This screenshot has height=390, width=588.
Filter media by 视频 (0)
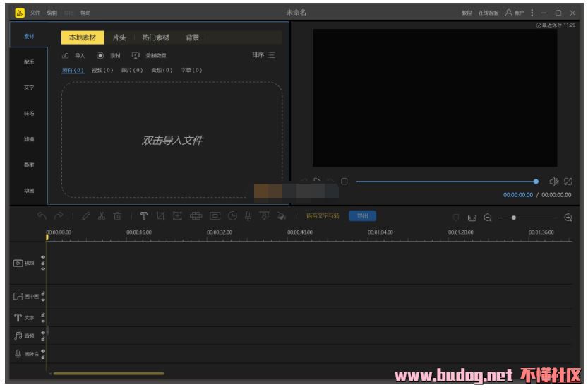click(102, 70)
